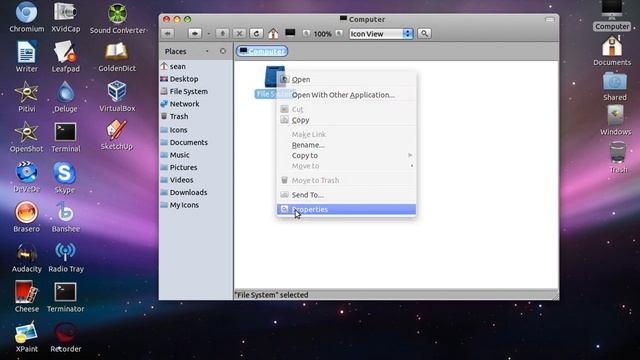Open the Shared folder desktop icon

coord(615,87)
